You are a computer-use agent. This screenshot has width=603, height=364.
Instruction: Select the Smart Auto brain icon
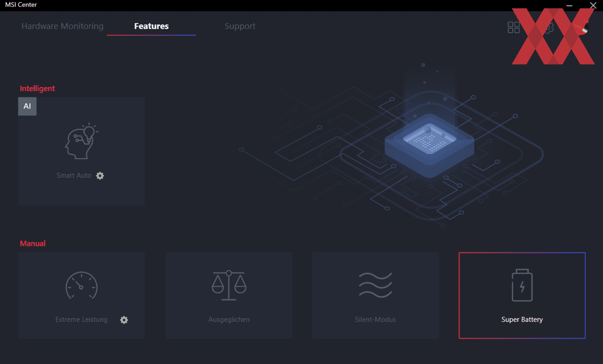(82, 141)
